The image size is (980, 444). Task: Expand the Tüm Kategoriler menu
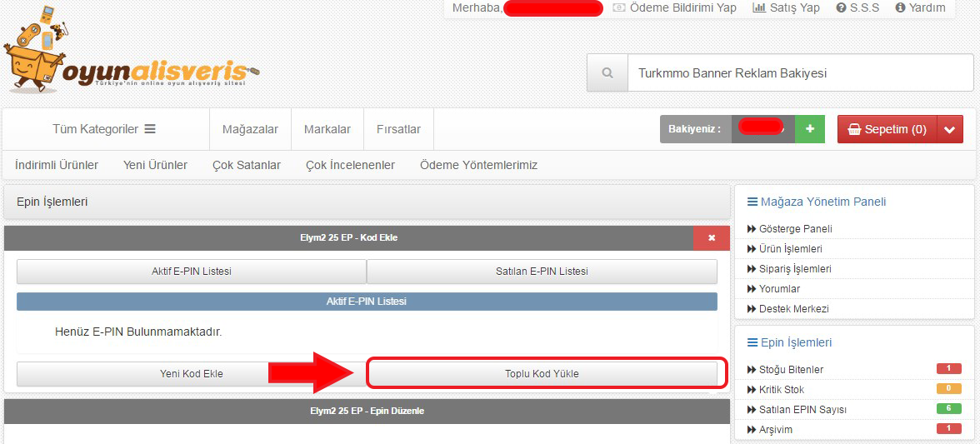[103, 129]
